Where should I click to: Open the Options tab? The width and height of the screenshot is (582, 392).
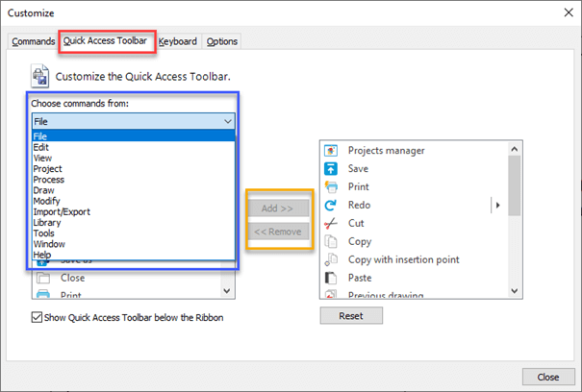click(x=222, y=41)
